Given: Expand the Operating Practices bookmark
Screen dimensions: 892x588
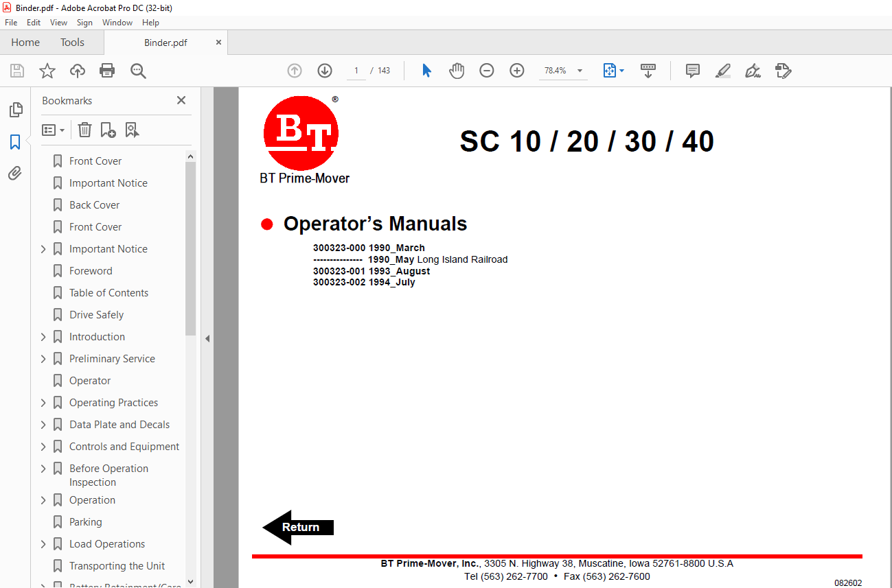Looking at the screenshot, I should [44, 403].
